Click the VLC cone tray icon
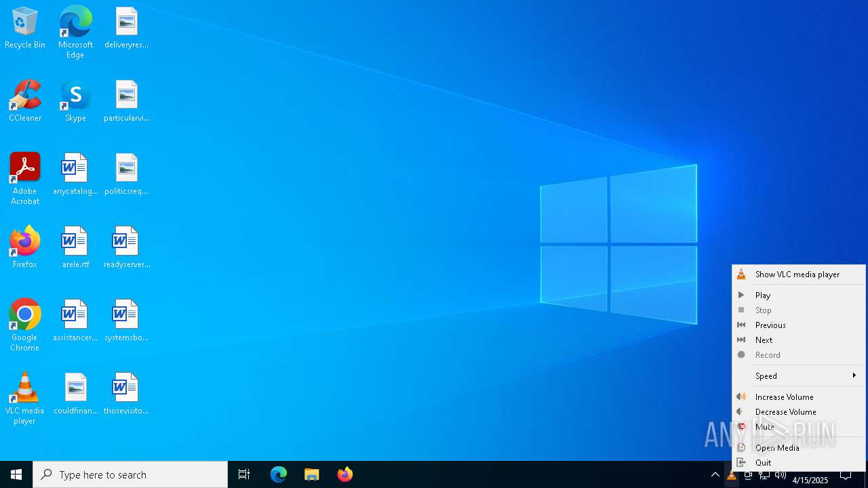This screenshot has width=868, height=488. (x=732, y=475)
